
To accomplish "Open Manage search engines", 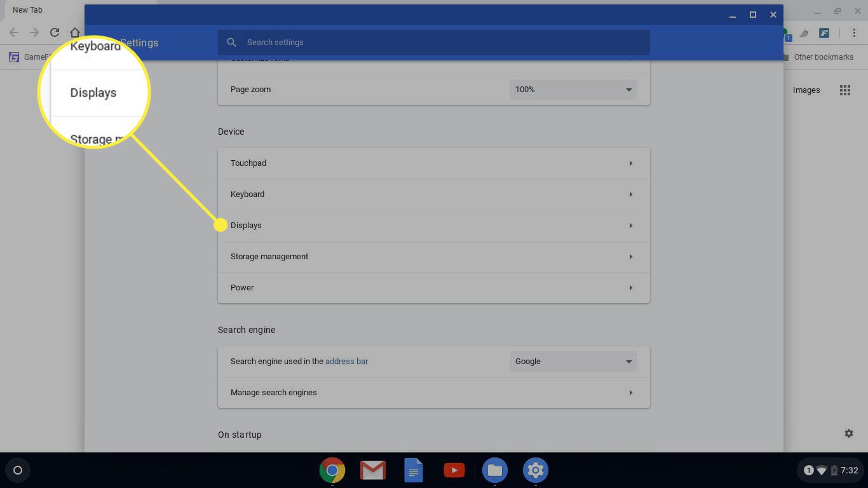I will (433, 393).
